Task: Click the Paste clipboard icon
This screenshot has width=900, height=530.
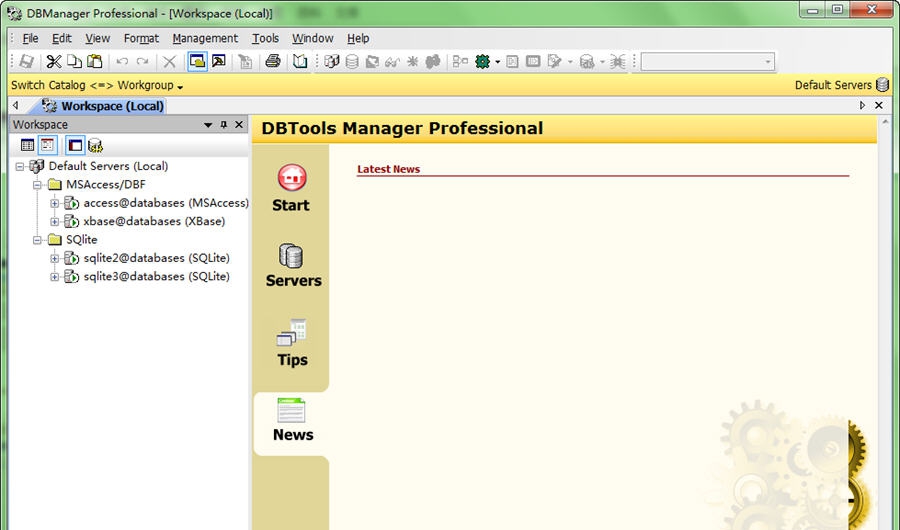Action: point(94,62)
